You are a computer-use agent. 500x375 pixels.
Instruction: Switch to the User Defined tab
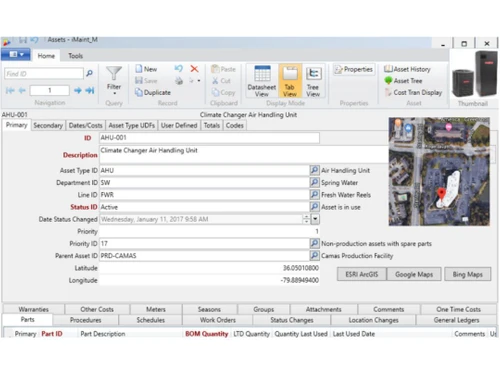(x=179, y=125)
